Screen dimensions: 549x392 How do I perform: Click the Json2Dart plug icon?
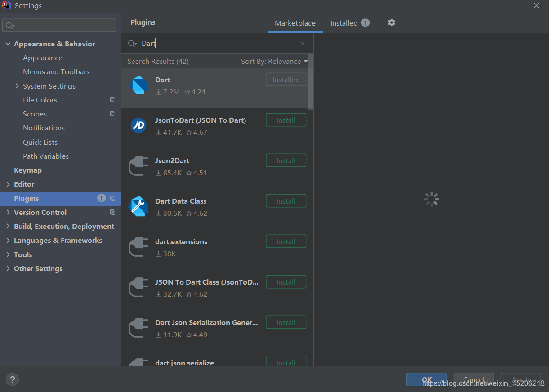(x=138, y=166)
